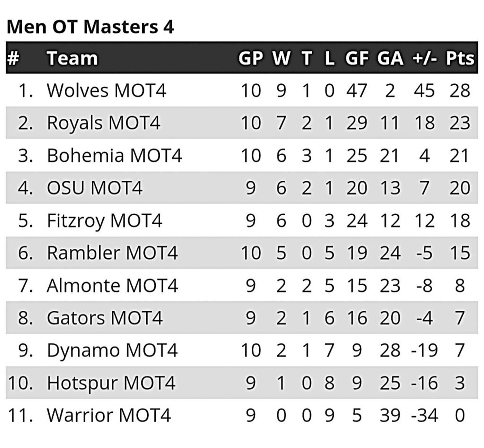The height and width of the screenshot is (448, 484).
Task: Click the Pts column header
Action: tap(460, 58)
